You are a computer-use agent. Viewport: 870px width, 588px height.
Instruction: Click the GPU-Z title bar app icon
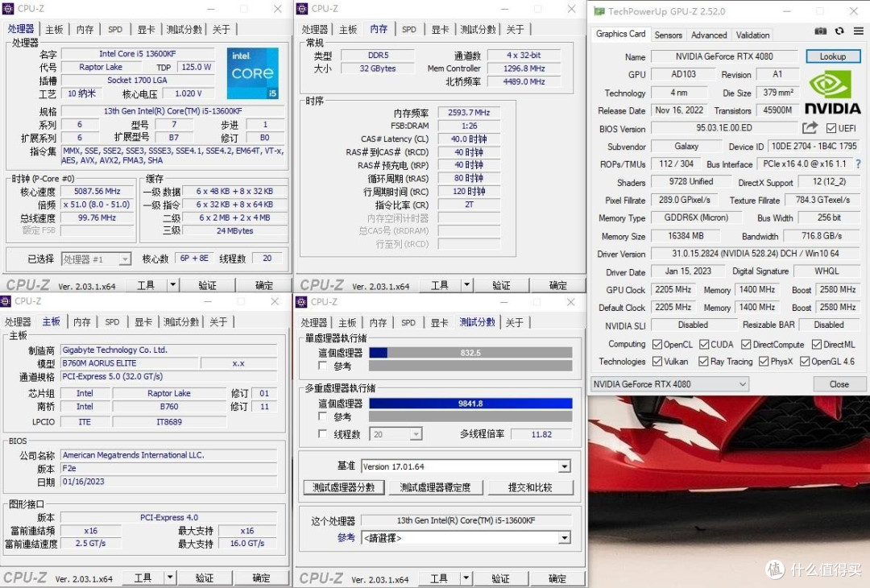599,11
